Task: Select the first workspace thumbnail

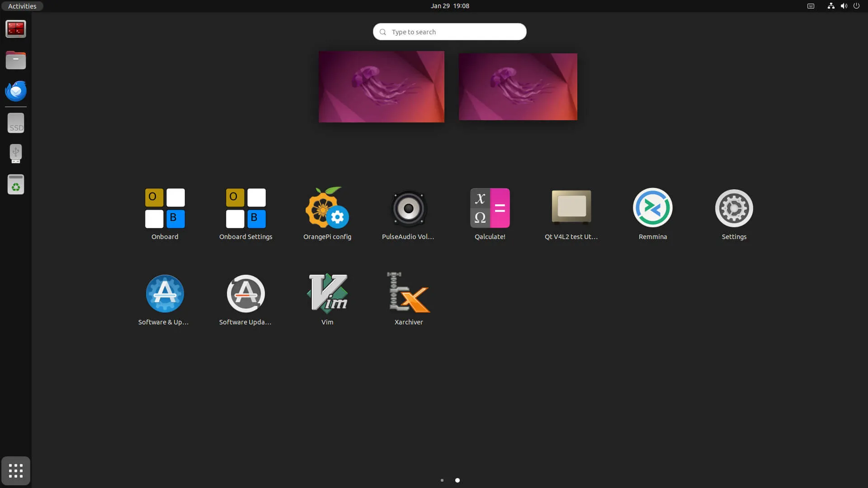Action: (x=381, y=87)
